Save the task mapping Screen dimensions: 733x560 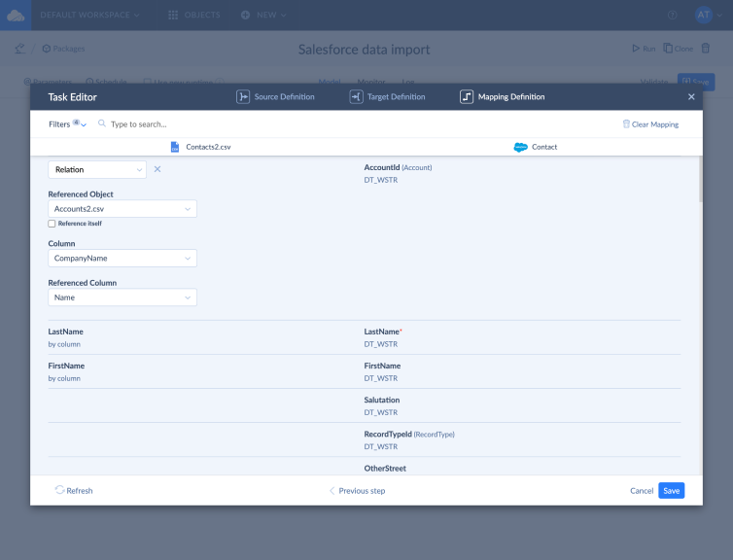coord(672,491)
